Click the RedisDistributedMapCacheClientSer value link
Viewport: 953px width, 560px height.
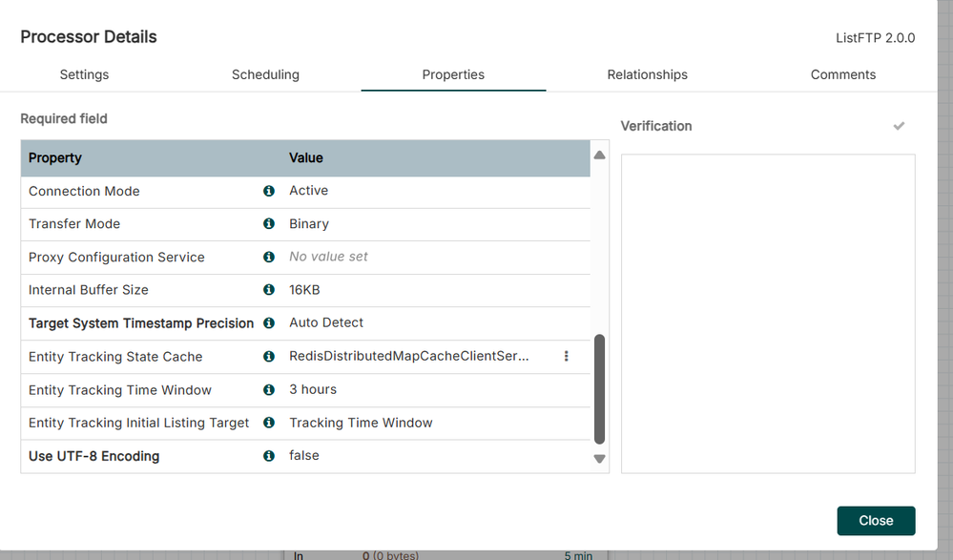408,355
